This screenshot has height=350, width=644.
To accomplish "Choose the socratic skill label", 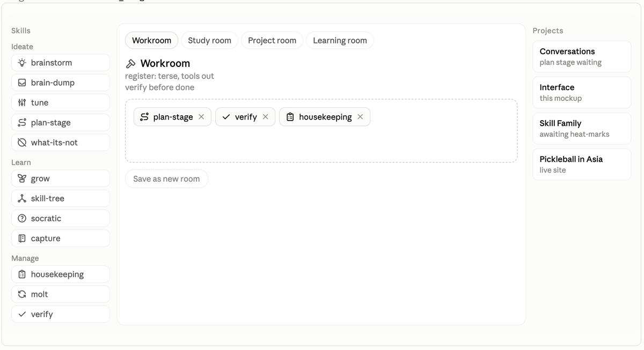I will click(46, 219).
